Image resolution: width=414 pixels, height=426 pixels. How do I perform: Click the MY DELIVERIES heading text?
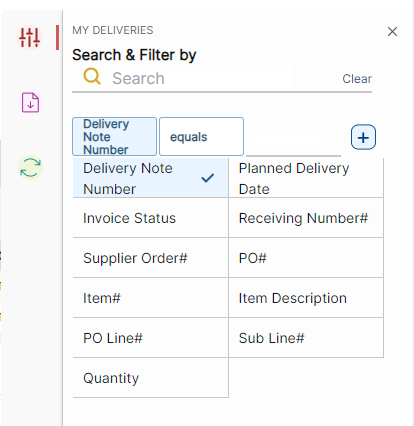coord(113,30)
